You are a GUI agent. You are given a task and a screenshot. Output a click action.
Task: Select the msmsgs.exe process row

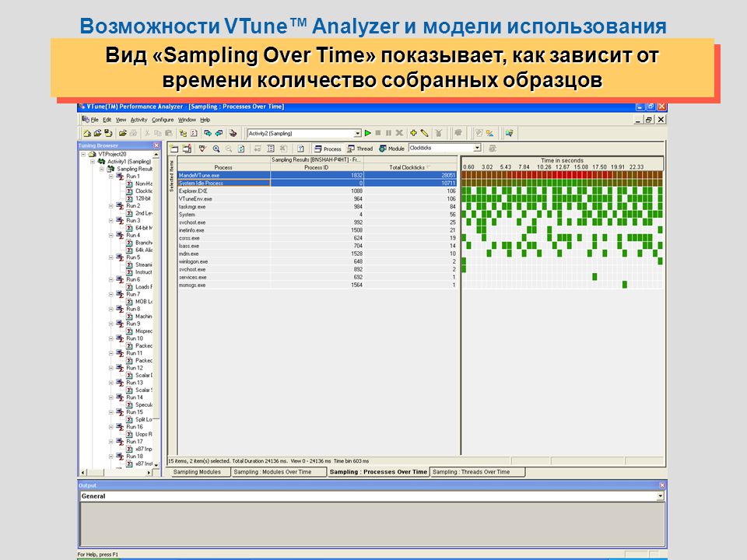[x=317, y=285]
